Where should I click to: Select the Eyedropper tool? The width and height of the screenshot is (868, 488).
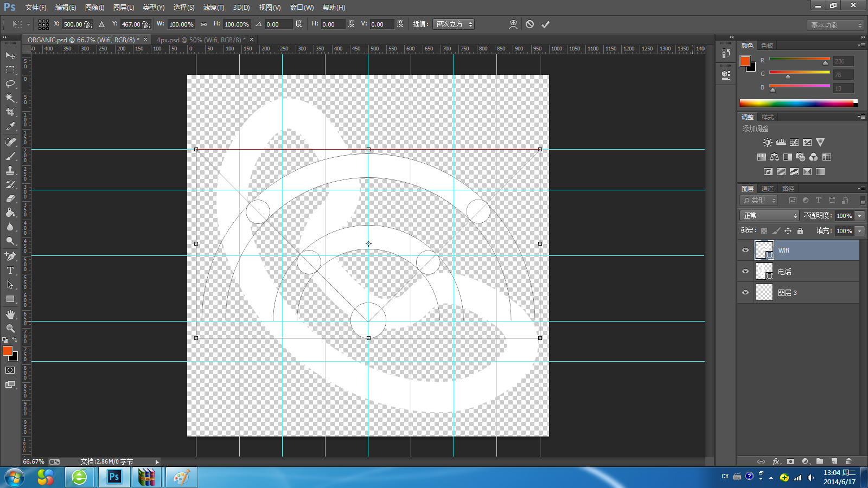pyautogui.click(x=10, y=126)
